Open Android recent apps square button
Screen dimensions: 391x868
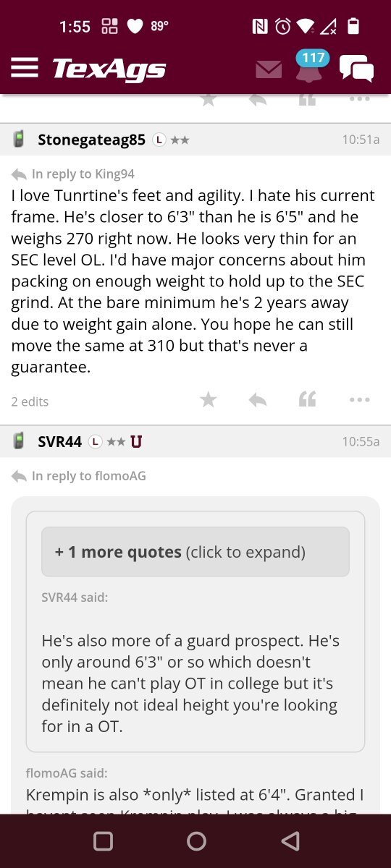click(104, 841)
